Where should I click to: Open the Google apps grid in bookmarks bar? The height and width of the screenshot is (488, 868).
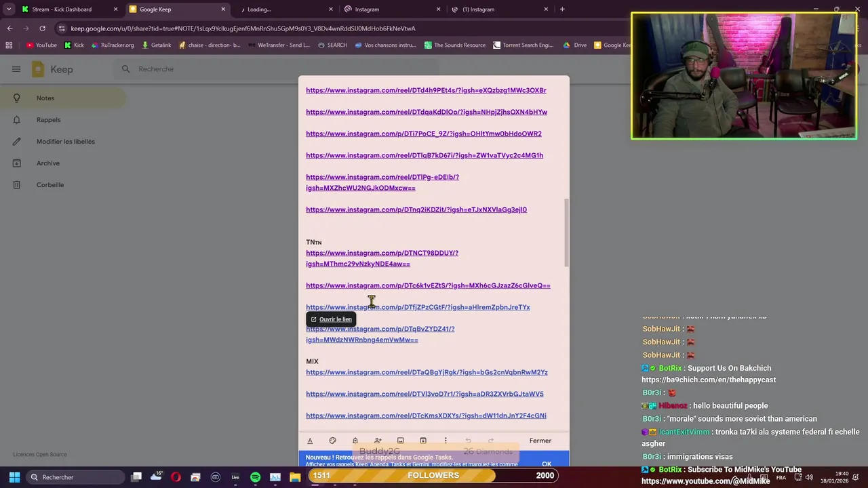click(x=9, y=45)
